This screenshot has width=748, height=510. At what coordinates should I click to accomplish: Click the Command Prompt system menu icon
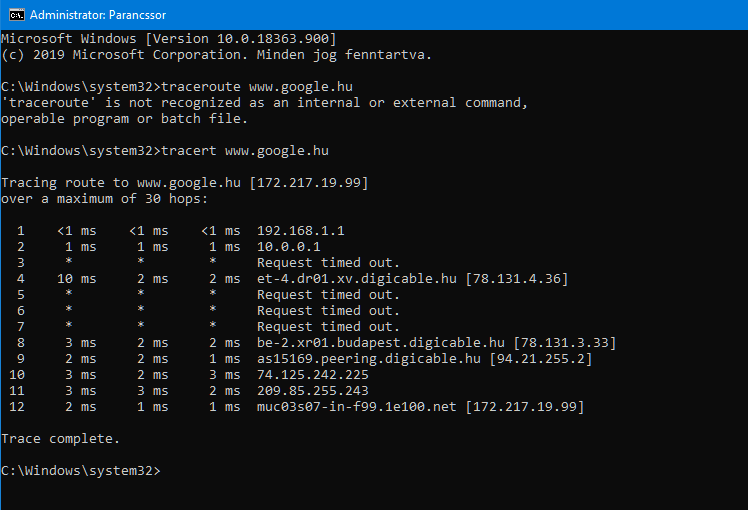(13, 15)
